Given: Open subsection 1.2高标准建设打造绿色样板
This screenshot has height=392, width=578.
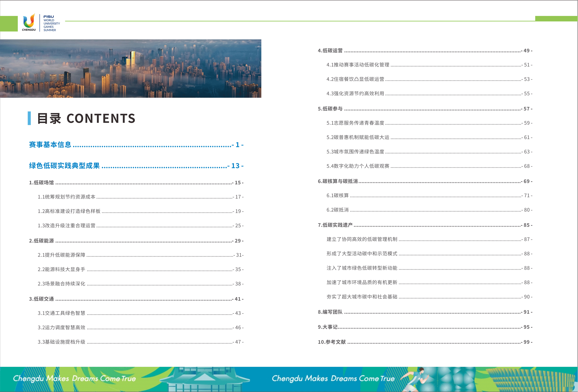Looking at the screenshot, I should tap(140, 211).
